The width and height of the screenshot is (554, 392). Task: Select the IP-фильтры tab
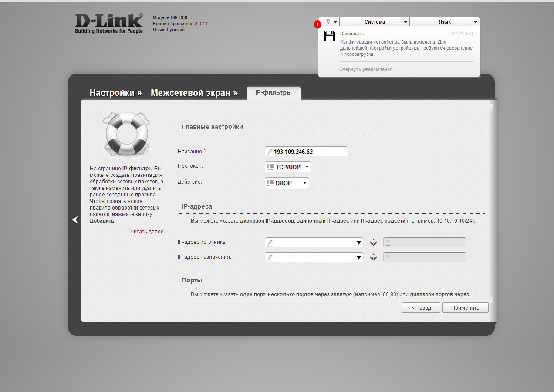[x=274, y=92]
